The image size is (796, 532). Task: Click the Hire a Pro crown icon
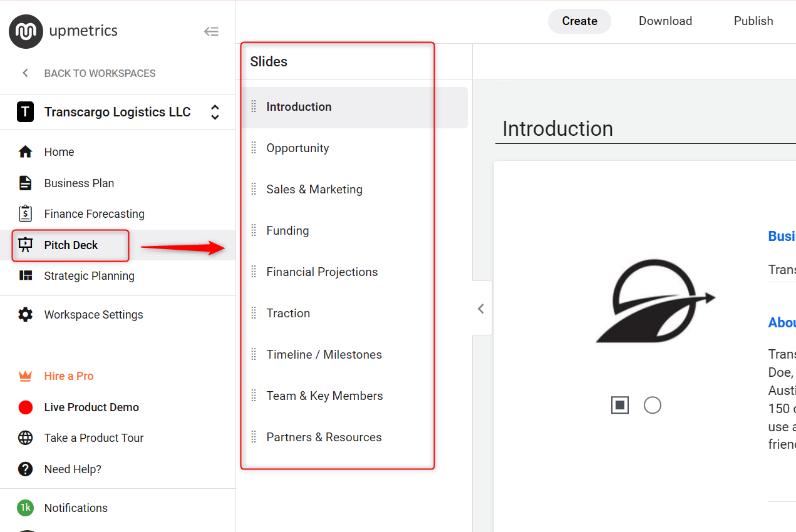click(x=25, y=376)
